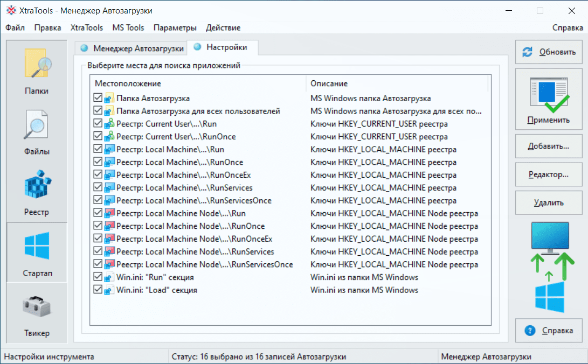This screenshot has height=364, width=588.
Task: Toggle checkbox for Local Machine\...\RunOnce
Action: point(98,162)
